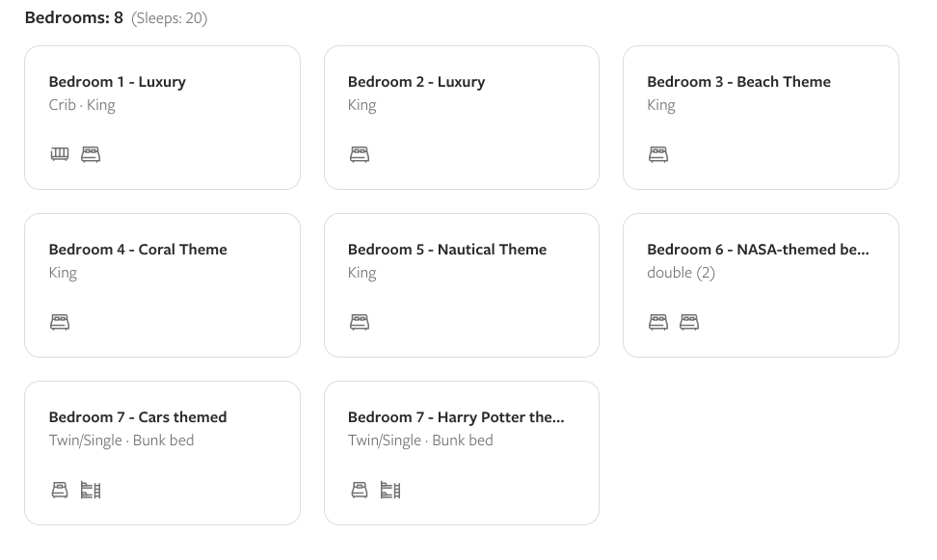Viewport: 937px width, 560px height.
Task: Click the first double bed icon in Bedroom 6
Action: (658, 322)
